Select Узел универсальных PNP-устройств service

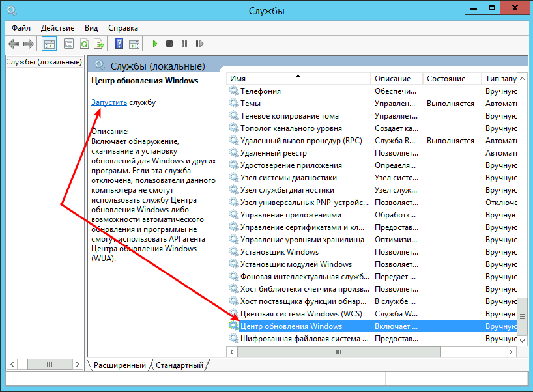coord(372,203)
